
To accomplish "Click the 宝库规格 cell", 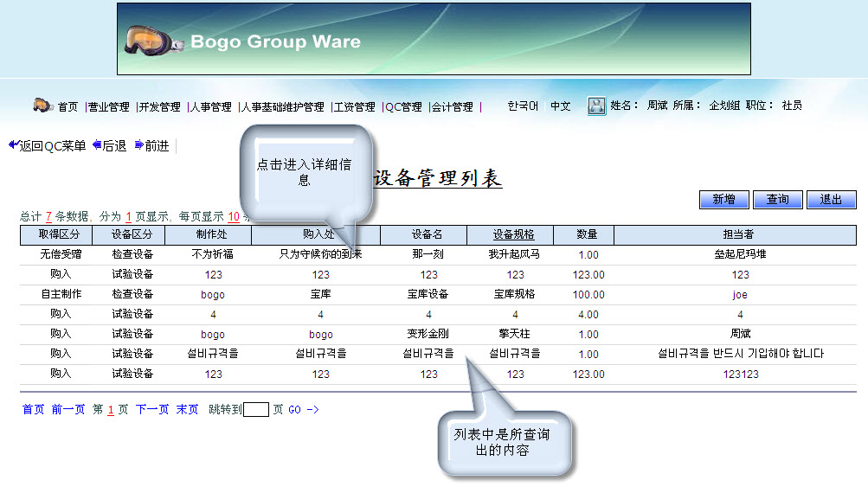I will click(x=514, y=294).
